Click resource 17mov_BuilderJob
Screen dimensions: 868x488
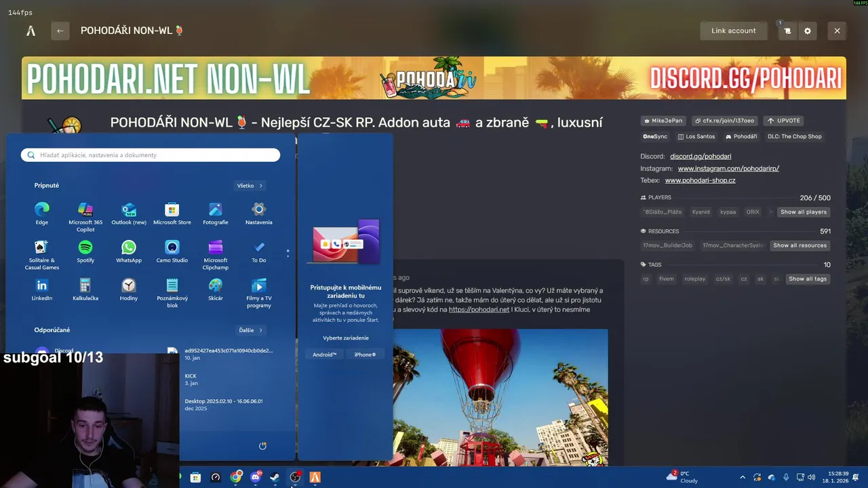[667, 245]
